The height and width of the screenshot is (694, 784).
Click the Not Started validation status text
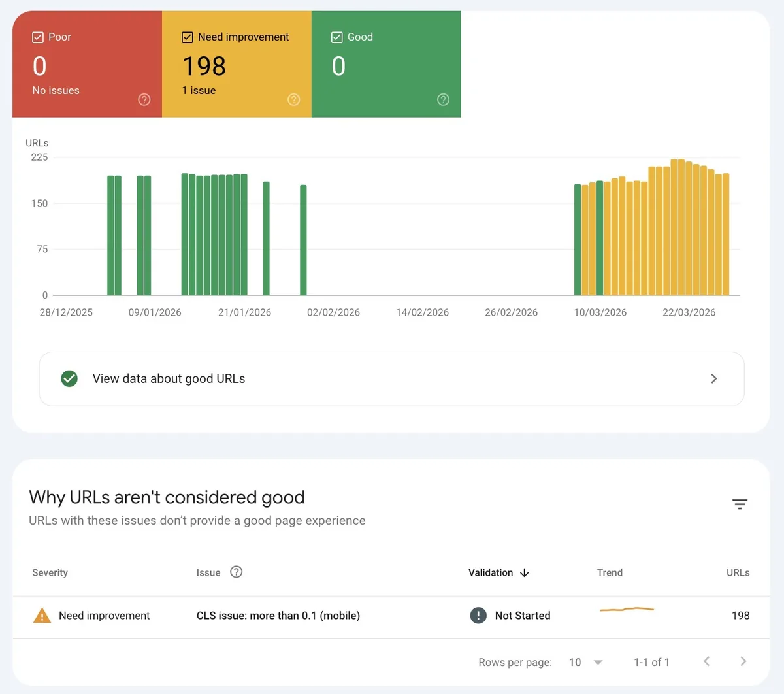pos(523,616)
